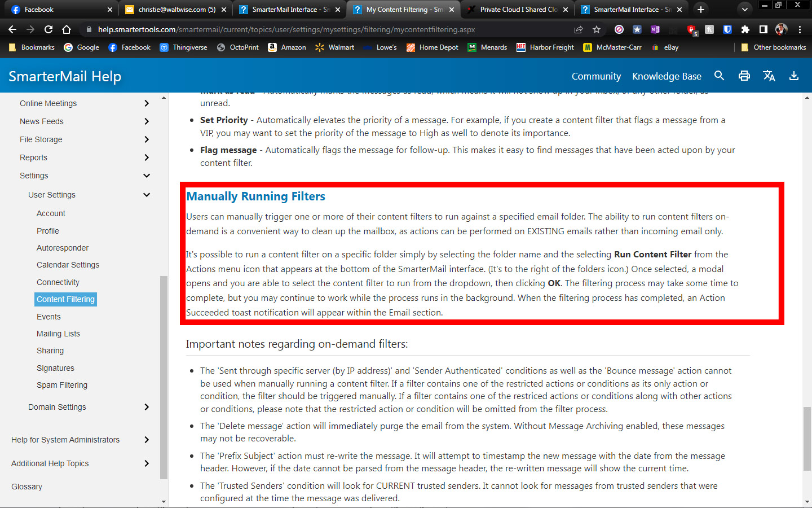Viewport: 812px width, 508px height.
Task: Open the Knowledge Base link
Action: pos(667,76)
